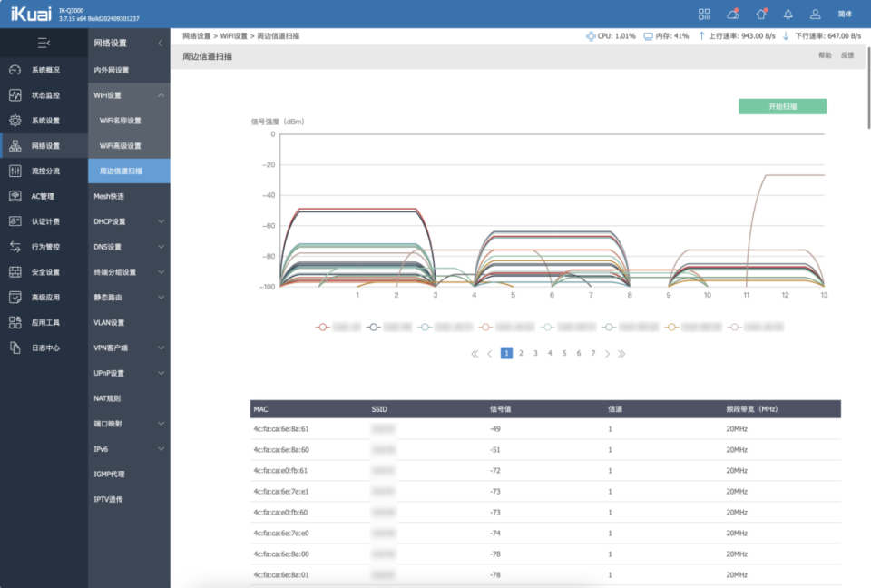The width and height of the screenshot is (871, 588).
Task: Collapse the WiFi设置 submenu
Action: [161, 95]
